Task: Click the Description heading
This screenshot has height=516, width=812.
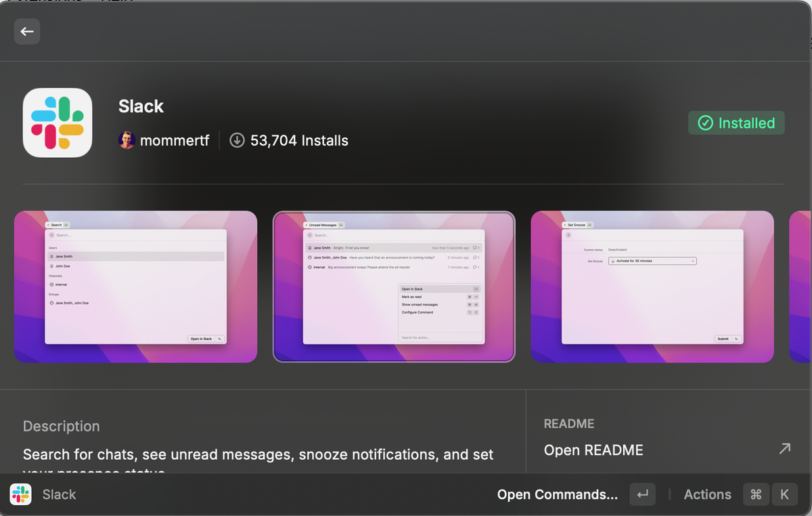Action: coord(61,426)
